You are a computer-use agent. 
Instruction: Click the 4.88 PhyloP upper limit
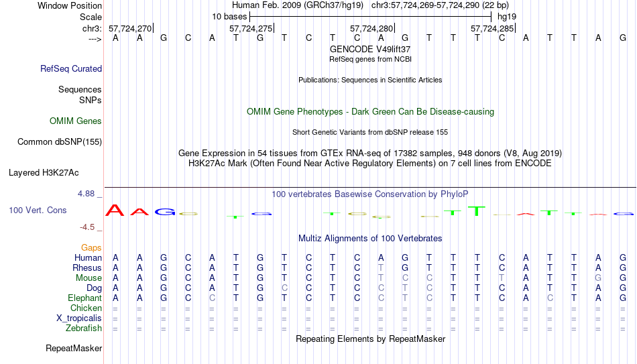[x=86, y=194]
